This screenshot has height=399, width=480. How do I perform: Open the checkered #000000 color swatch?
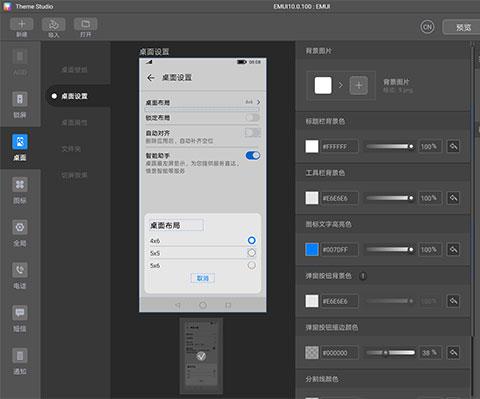[x=312, y=353]
